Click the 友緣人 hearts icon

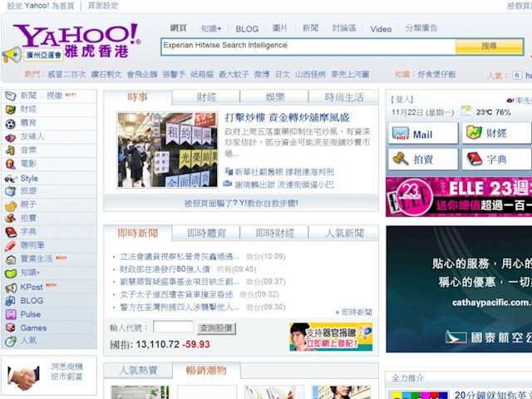11,137
